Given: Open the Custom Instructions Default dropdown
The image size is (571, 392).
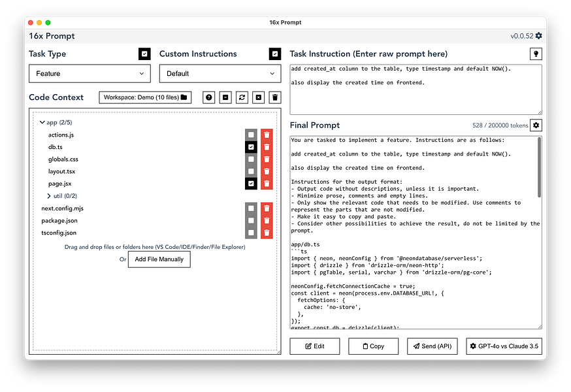Looking at the screenshot, I should (x=220, y=74).
